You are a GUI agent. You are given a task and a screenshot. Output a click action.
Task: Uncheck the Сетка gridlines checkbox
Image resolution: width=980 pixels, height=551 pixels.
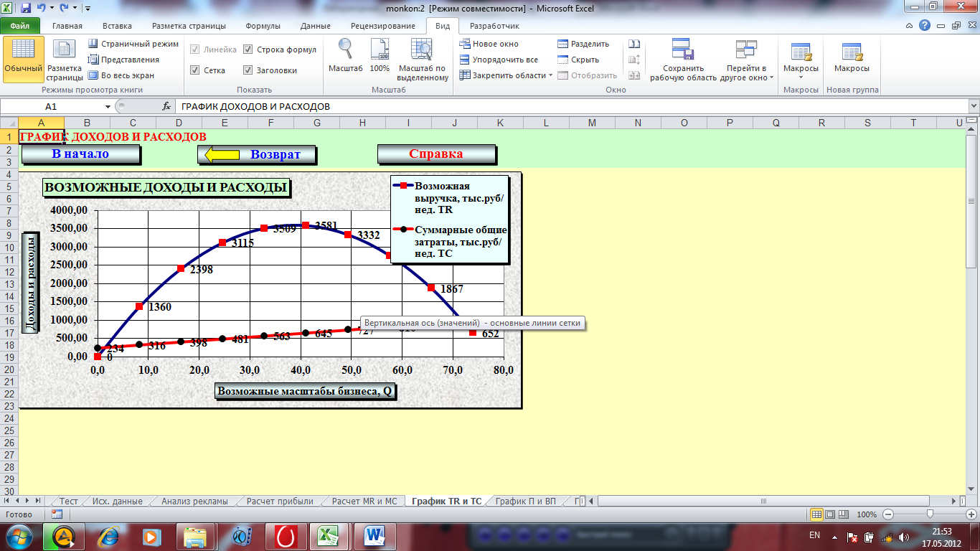pos(195,70)
